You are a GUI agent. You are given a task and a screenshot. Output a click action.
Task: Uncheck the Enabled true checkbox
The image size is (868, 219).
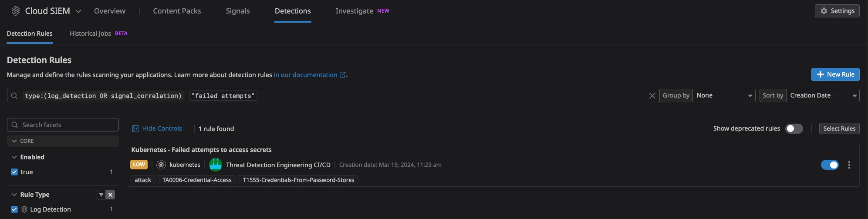coord(14,172)
